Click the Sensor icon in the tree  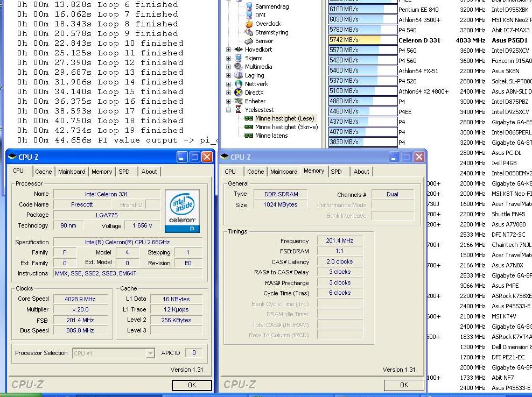(249, 41)
